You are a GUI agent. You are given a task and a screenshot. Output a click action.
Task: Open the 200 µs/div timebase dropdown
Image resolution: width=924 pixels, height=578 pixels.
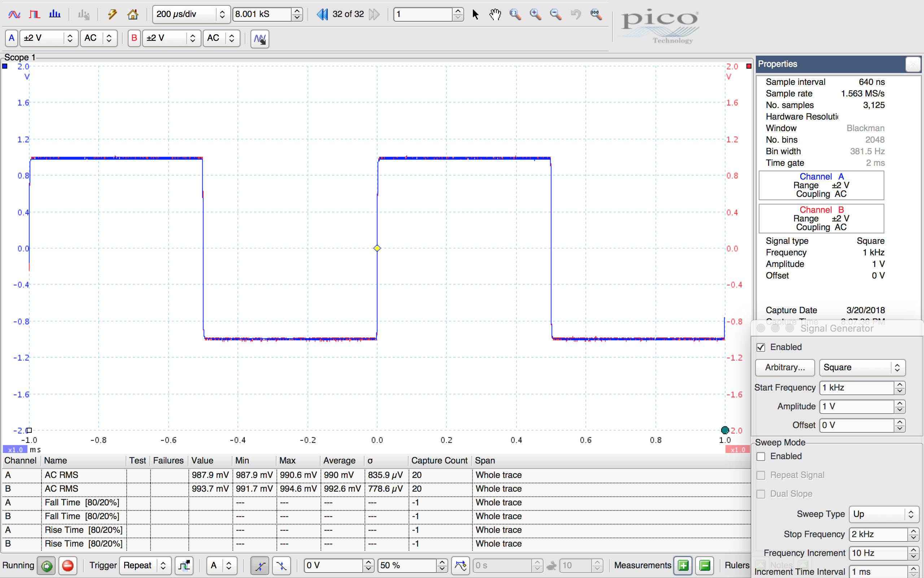[191, 14]
